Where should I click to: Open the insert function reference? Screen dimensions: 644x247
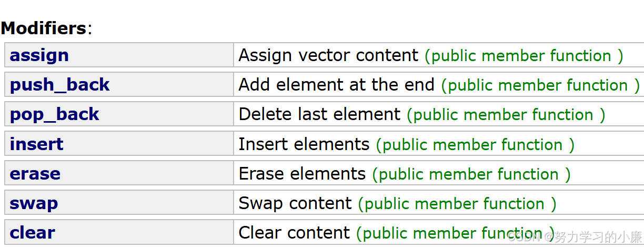(x=36, y=144)
